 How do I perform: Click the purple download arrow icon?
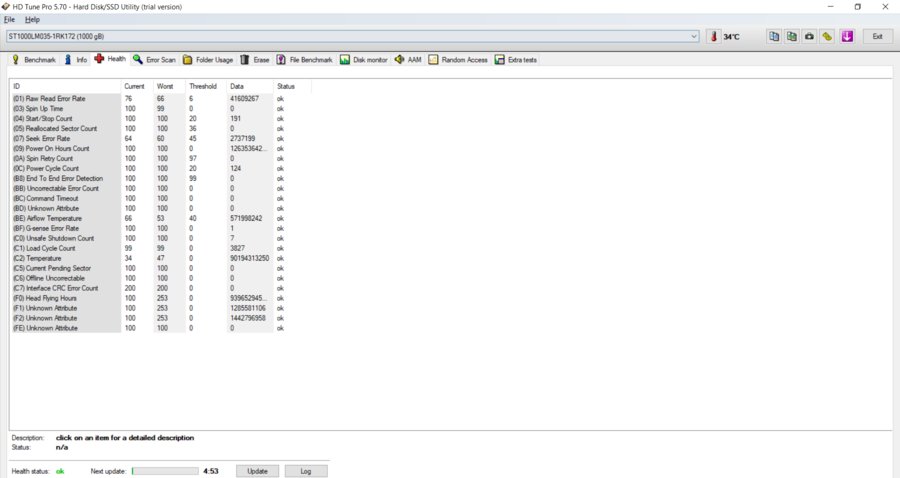pyautogui.click(x=847, y=36)
